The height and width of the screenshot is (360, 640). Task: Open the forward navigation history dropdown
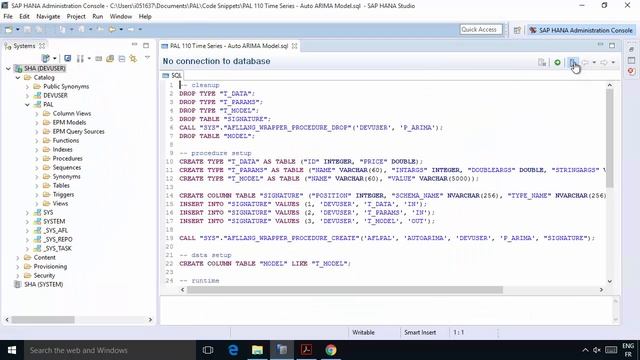tap(613, 63)
